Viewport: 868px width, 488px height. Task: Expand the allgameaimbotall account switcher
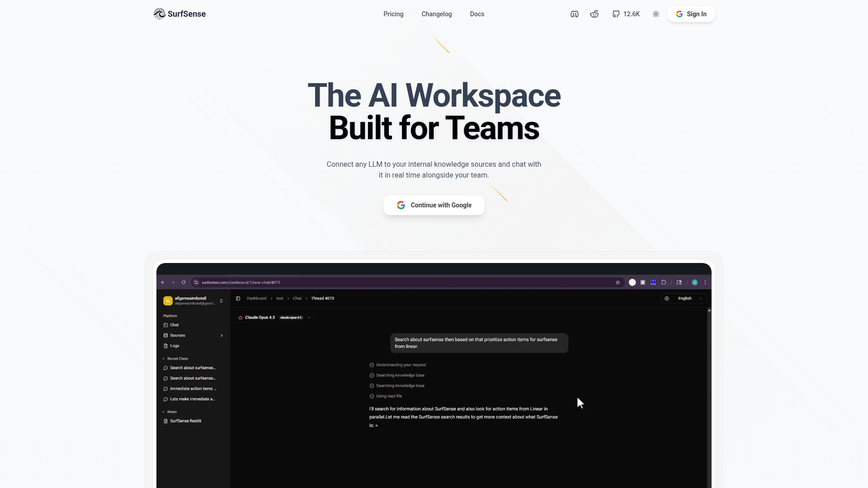pyautogui.click(x=221, y=301)
